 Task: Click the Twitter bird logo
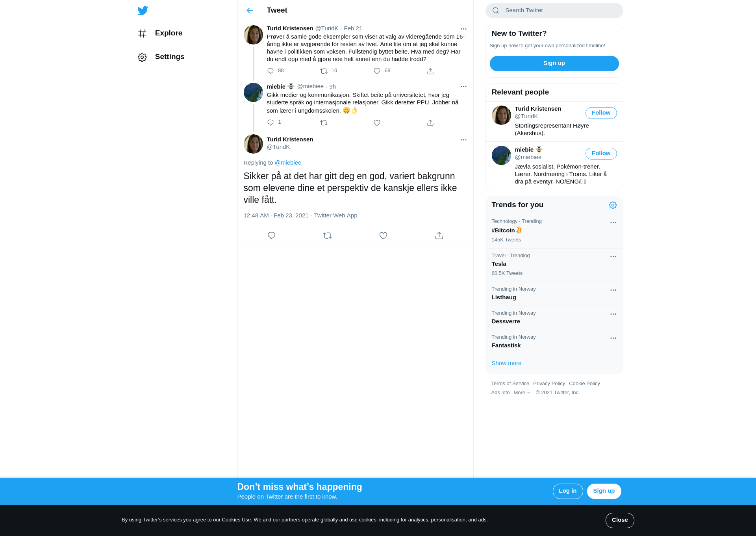point(143,11)
